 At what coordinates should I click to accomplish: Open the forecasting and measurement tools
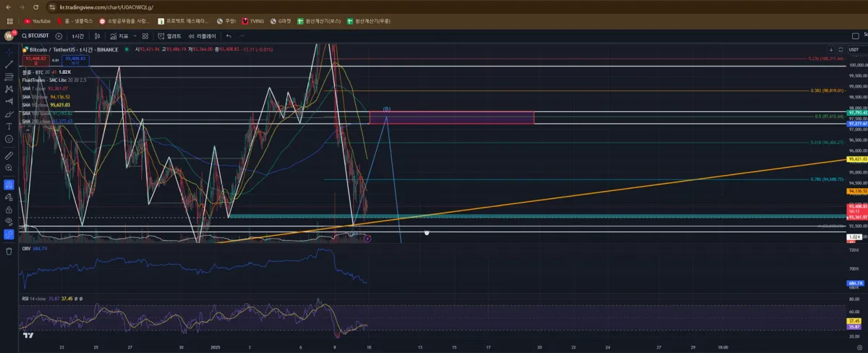tap(9, 101)
